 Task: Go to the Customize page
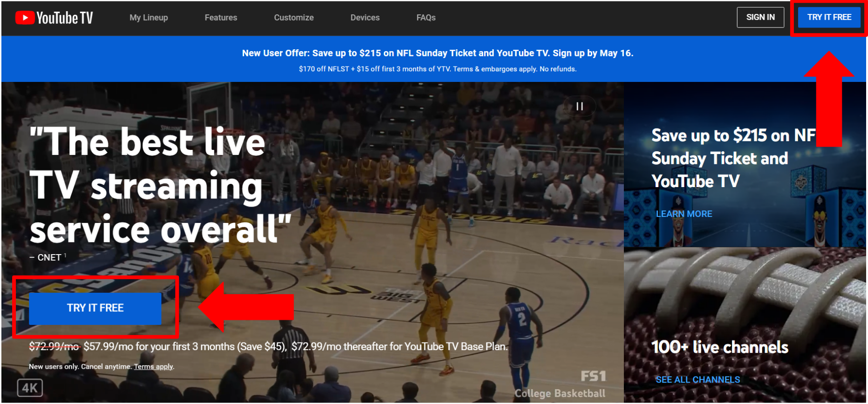point(294,18)
